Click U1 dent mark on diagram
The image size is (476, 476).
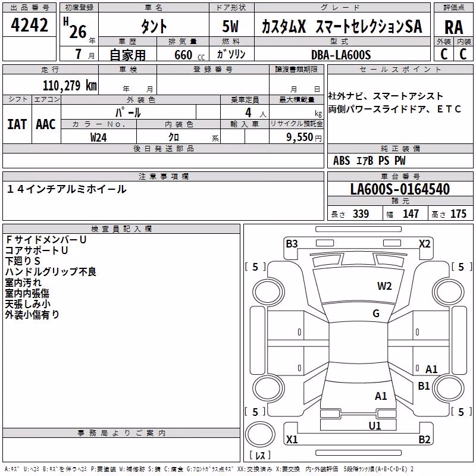375,426
